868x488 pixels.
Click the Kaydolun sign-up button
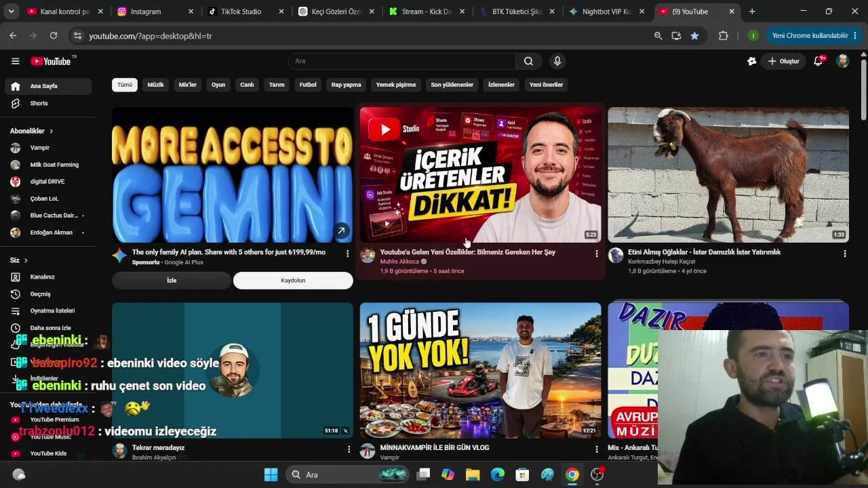(x=293, y=281)
